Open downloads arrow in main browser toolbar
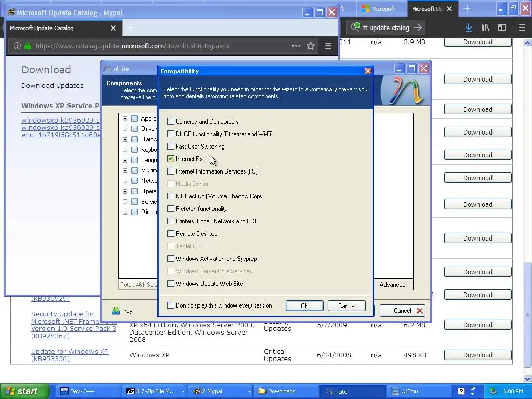The width and height of the screenshot is (532, 399). coord(469,28)
